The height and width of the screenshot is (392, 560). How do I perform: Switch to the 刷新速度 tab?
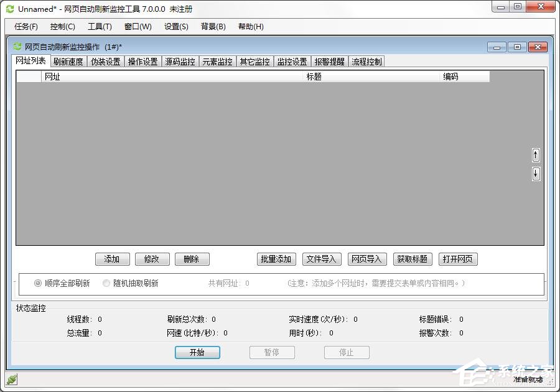point(68,61)
